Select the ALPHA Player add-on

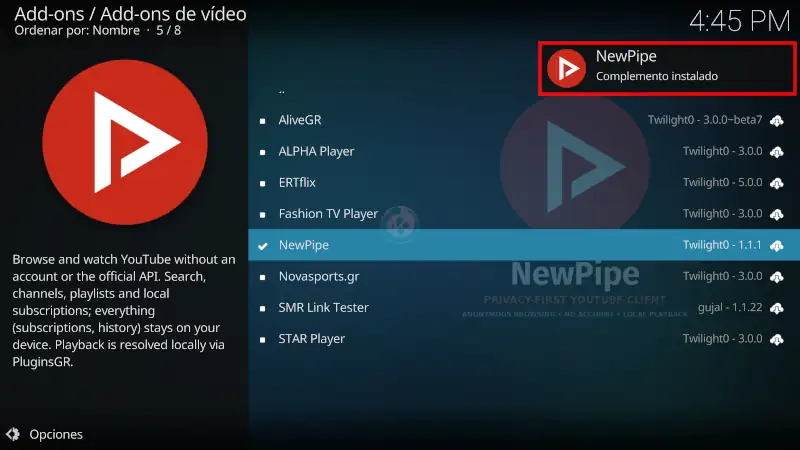pos(523,152)
